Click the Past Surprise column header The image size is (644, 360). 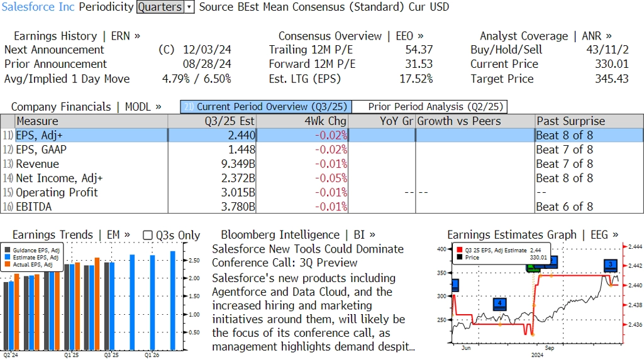pyautogui.click(x=589, y=121)
